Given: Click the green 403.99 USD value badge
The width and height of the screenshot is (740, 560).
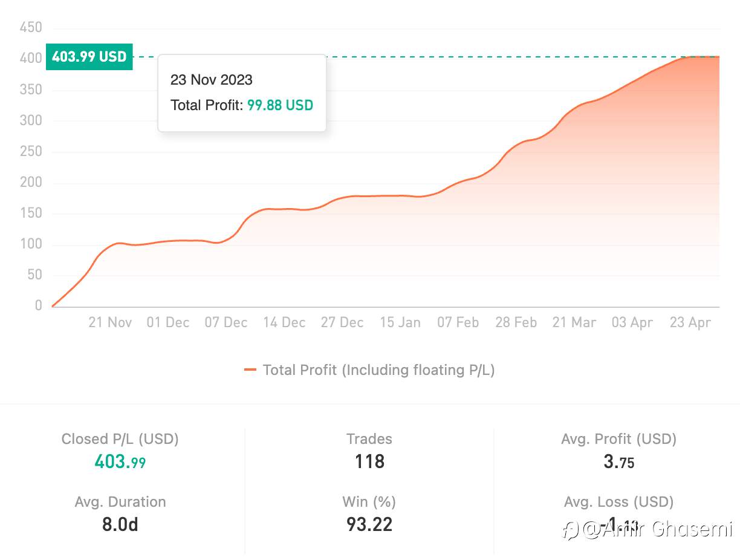Looking at the screenshot, I should click(89, 57).
